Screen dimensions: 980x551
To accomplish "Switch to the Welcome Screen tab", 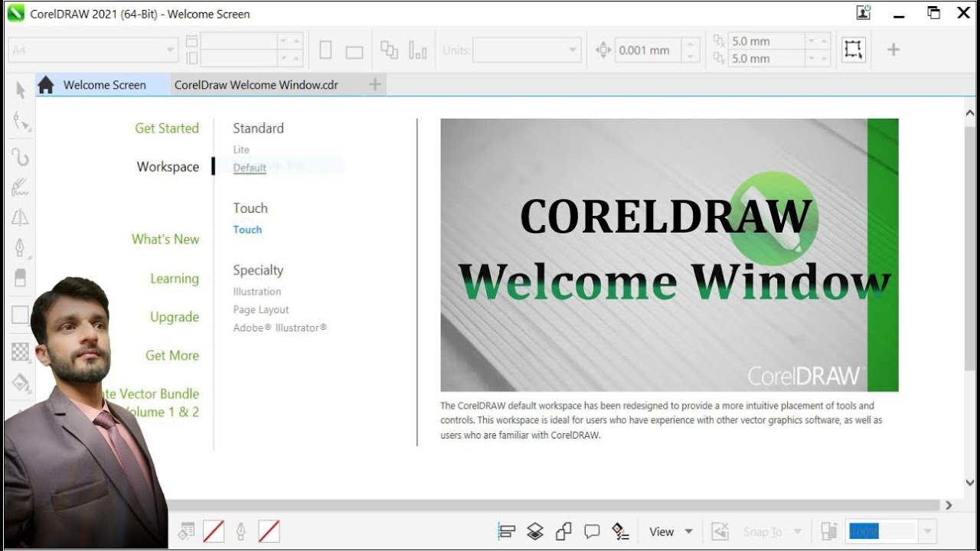I will coord(103,85).
